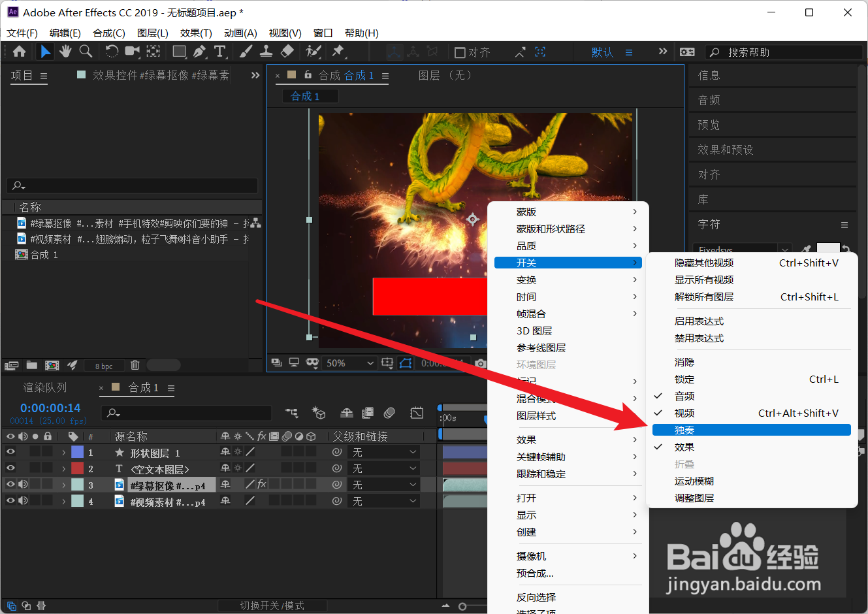Open the 效果(T) menu

click(x=196, y=33)
